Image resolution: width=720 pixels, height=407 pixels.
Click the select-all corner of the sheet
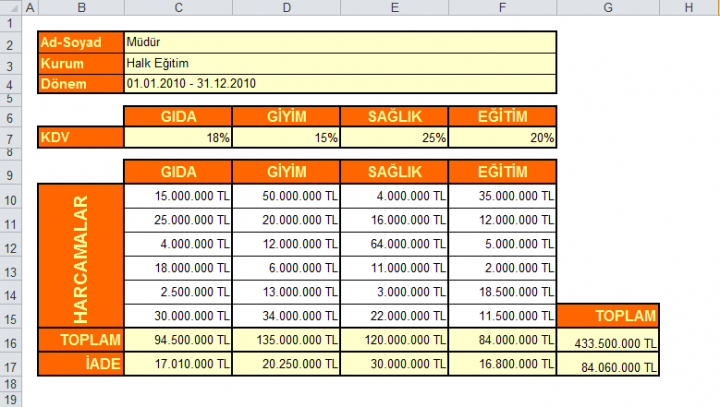(x=10, y=8)
